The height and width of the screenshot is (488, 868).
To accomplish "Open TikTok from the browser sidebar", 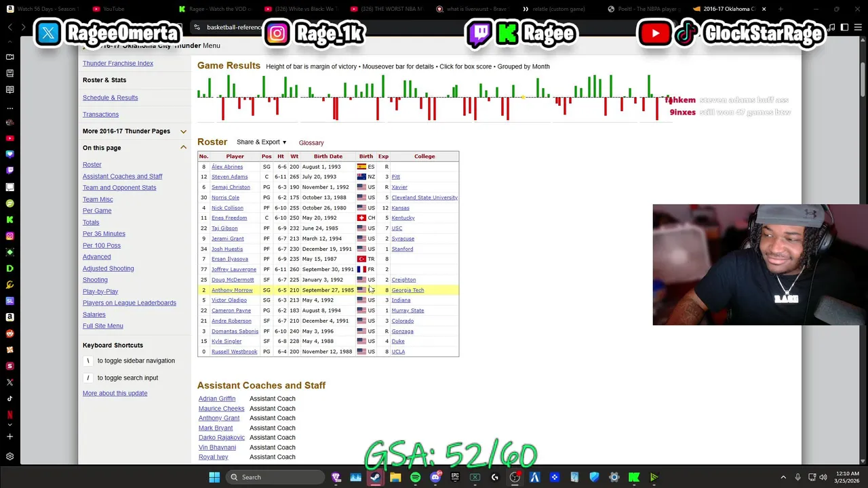I will (x=9, y=399).
